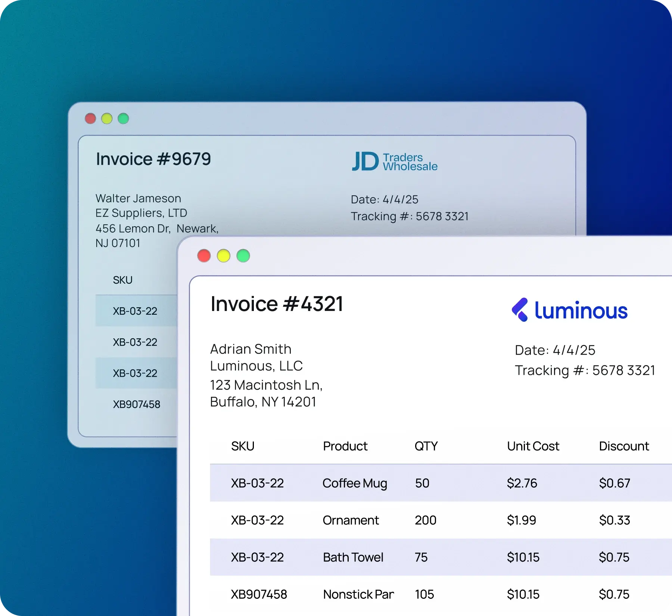This screenshot has height=616, width=672.
Task: Select the Bath Towel product cell
Action: click(353, 557)
